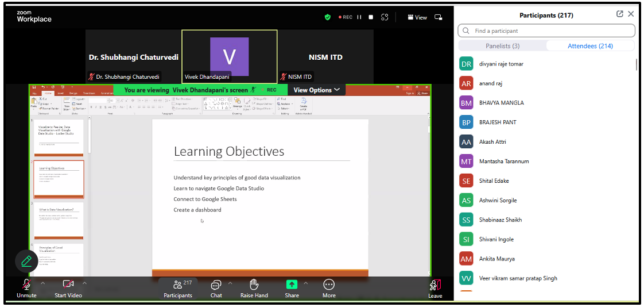
Task: Switch to the Panelists (3) tab
Action: 502,45
